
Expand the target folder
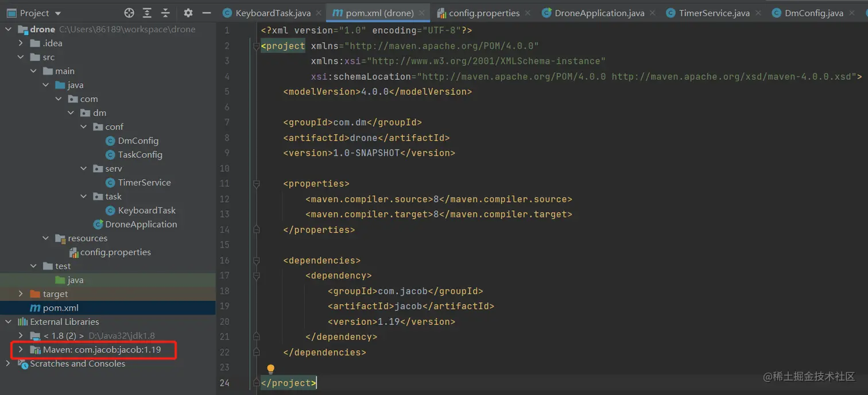pos(21,294)
